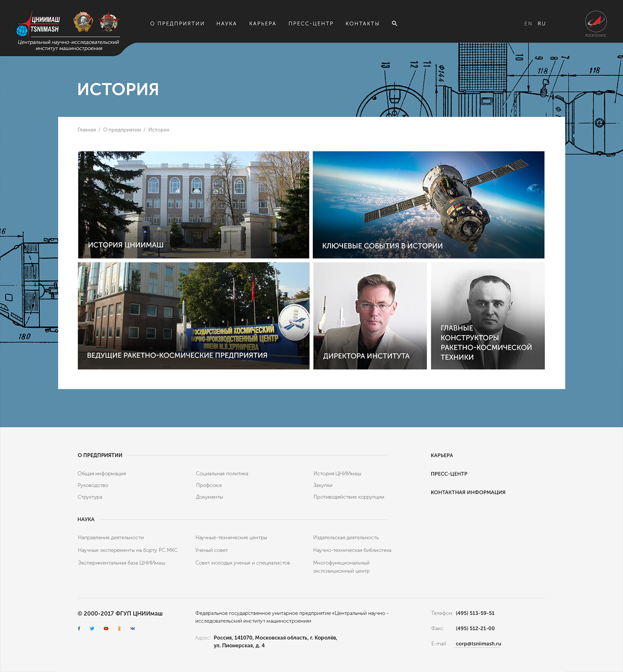Open the Facebook icon in footer
This screenshot has width=623, height=672.
[79, 629]
